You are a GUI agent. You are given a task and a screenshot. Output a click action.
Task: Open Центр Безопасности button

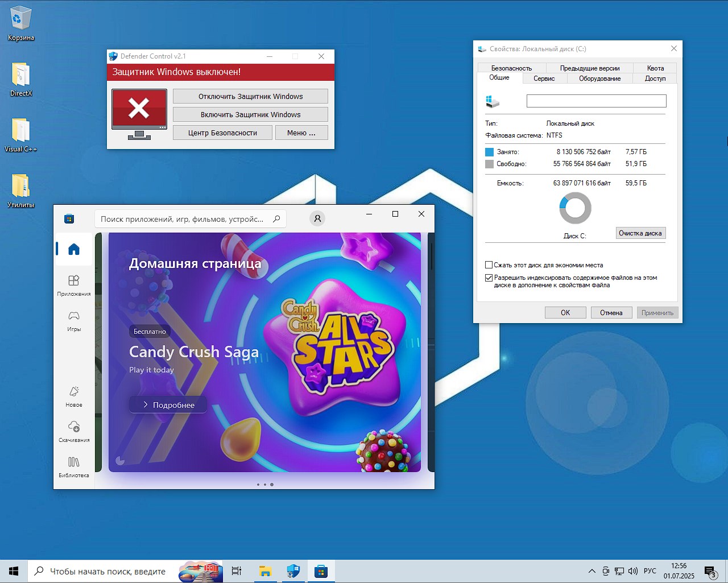[x=222, y=133]
